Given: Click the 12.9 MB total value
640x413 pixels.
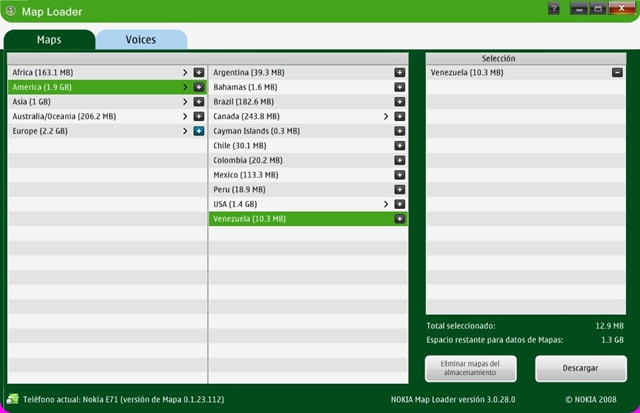Looking at the screenshot, I should click(609, 326).
